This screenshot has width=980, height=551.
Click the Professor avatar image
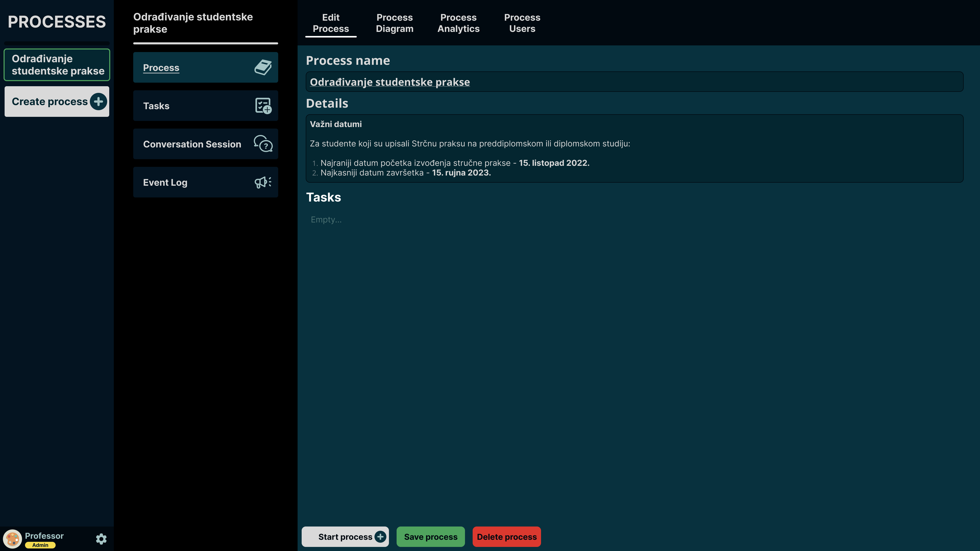12,539
